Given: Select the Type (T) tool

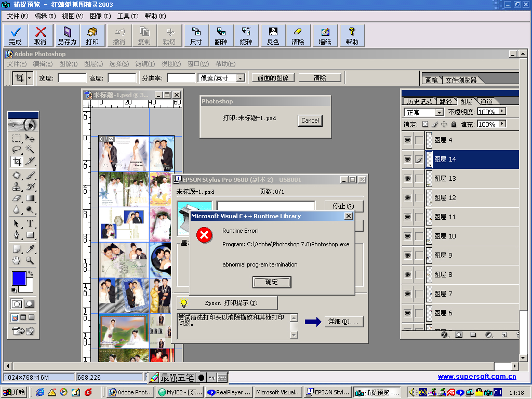Looking at the screenshot, I should (x=30, y=223).
